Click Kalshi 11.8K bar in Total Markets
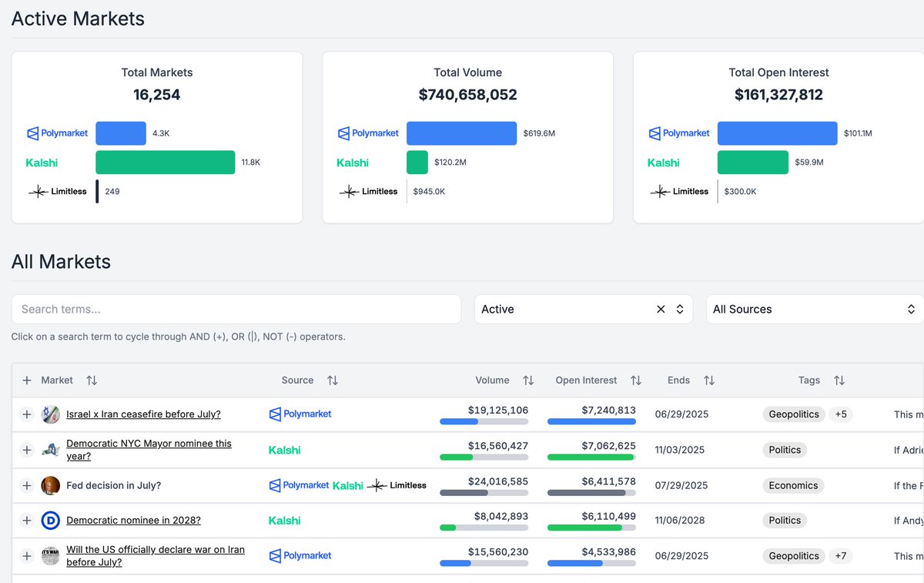Image resolution: width=924 pixels, height=583 pixels. tap(166, 163)
